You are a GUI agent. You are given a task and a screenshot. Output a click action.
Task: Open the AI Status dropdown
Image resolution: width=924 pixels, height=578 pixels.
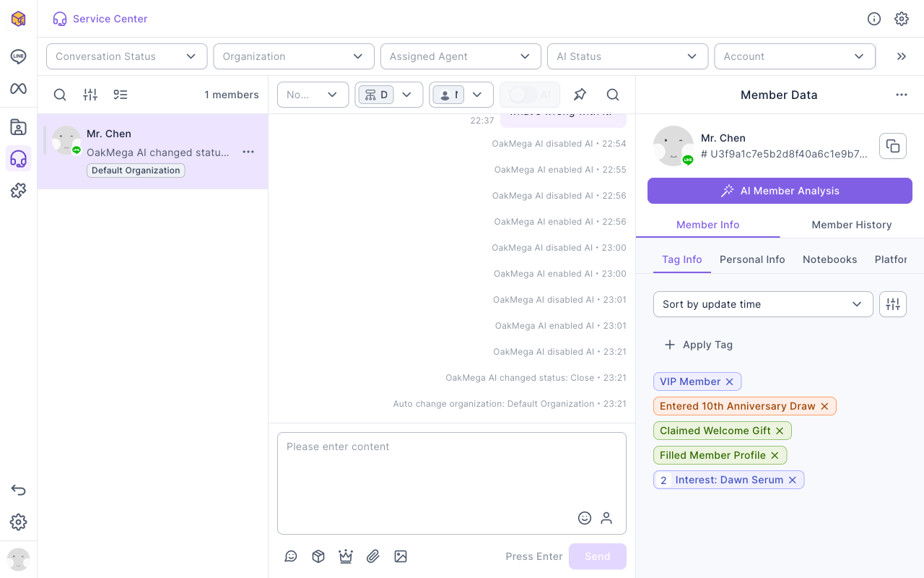(x=627, y=56)
